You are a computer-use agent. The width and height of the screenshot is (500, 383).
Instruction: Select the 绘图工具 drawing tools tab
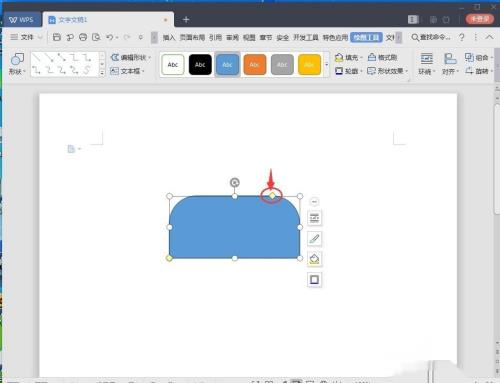(366, 37)
